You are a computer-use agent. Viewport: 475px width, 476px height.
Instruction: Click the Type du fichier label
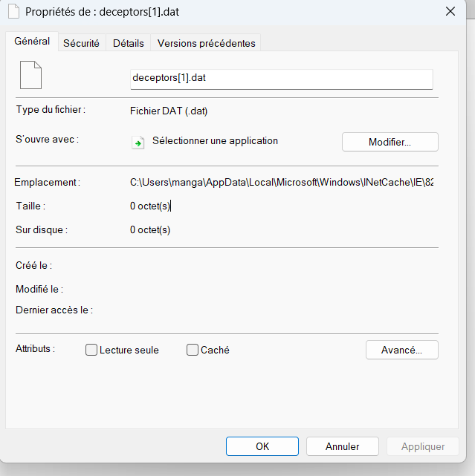pos(51,110)
